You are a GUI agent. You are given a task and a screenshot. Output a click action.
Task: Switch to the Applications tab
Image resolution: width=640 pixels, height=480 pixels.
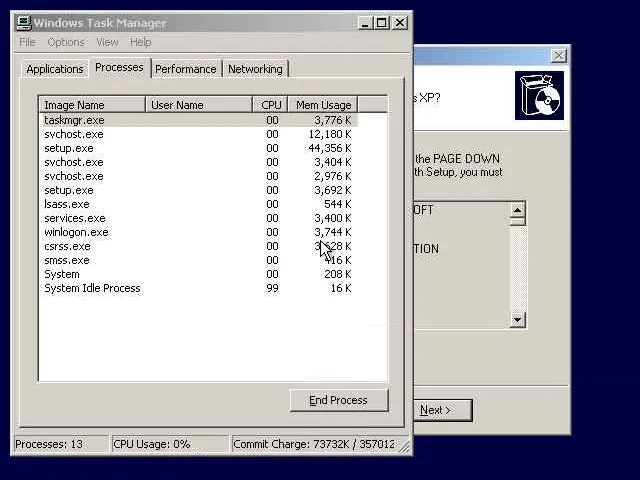55,69
